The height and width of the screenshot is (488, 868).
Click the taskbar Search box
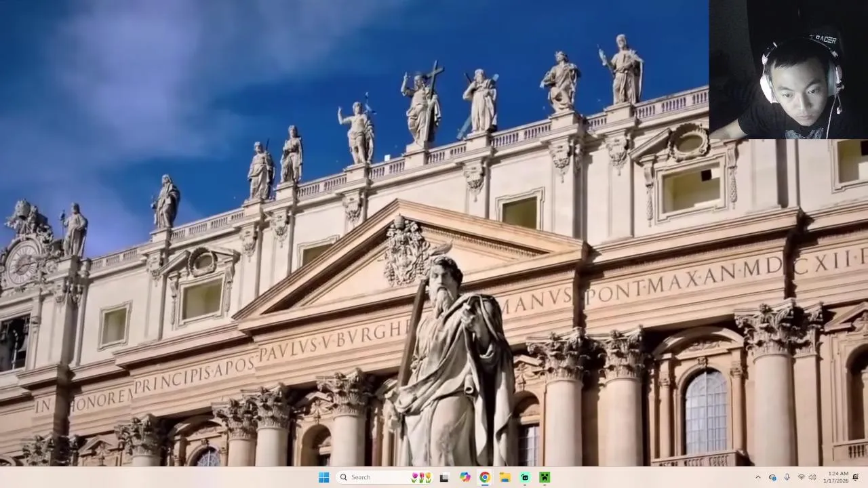tap(384, 477)
